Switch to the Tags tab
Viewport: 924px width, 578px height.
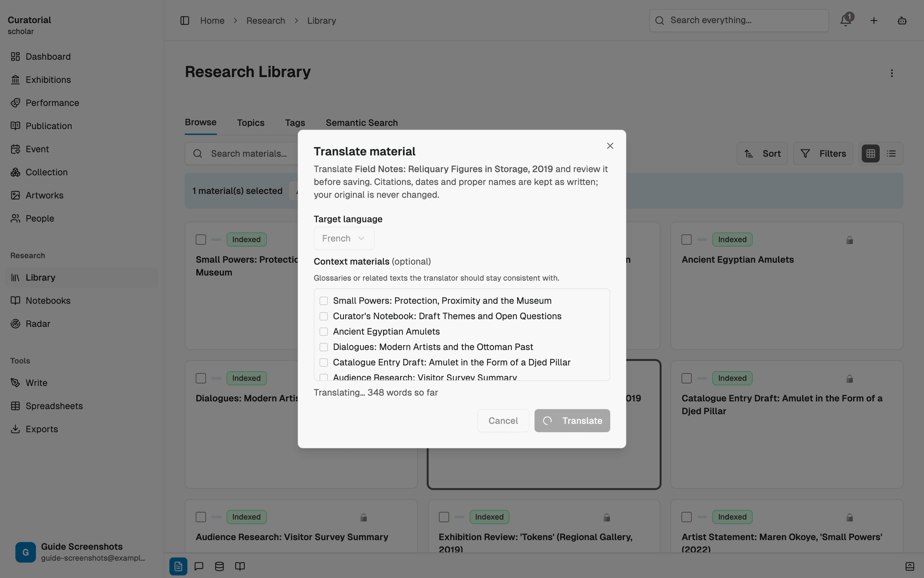coord(295,123)
